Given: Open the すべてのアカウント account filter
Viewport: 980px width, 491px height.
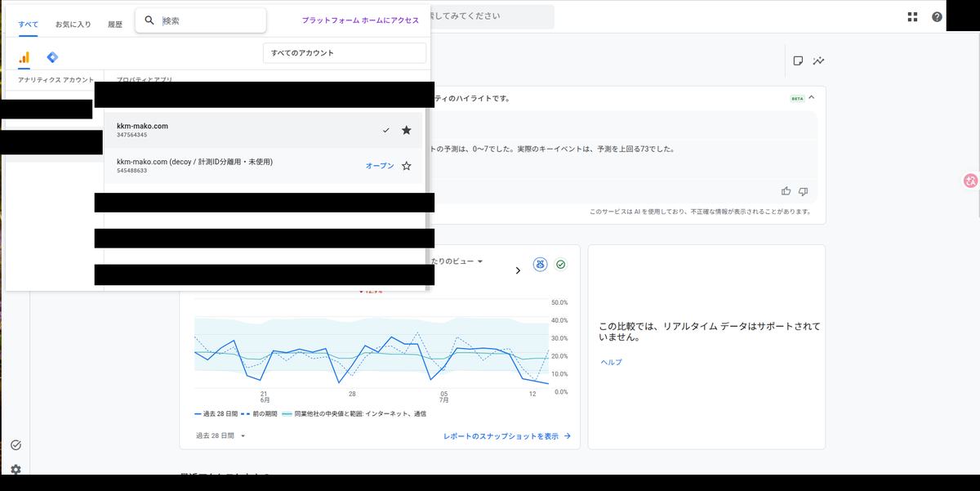Looking at the screenshot, I should click(x=345, y=53).
